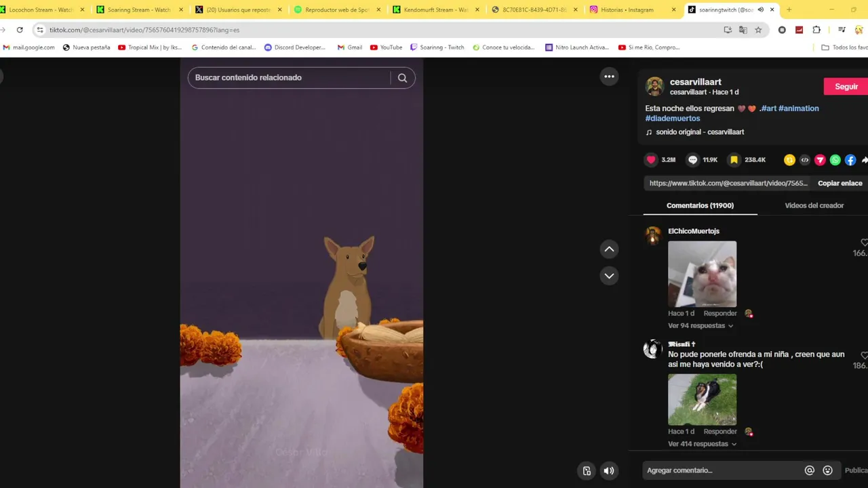Open Gmail bookmark in bookmarks bar

click(349, 47)
